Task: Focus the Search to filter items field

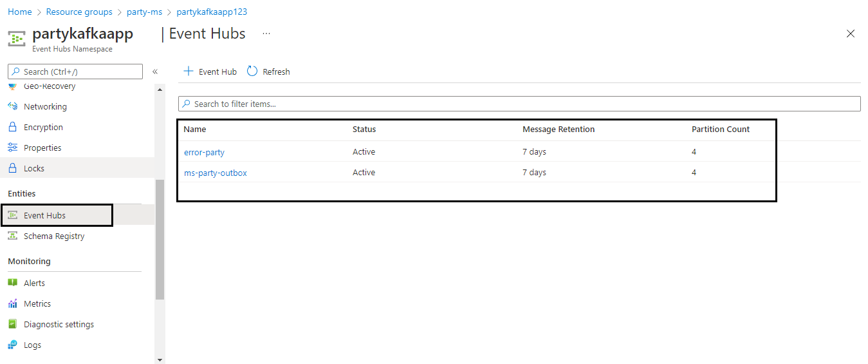Action: coord(519,104)
